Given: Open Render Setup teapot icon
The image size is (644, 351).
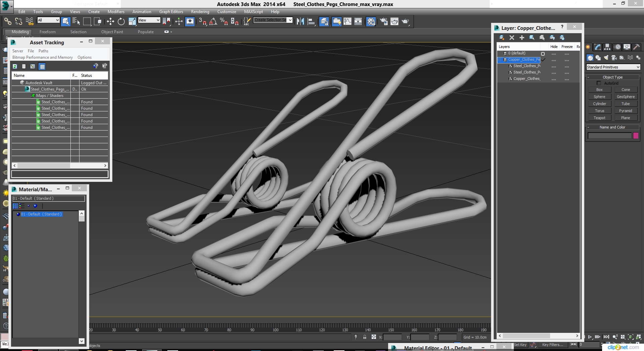Looking at the screenshot, I should click(383, 21).
